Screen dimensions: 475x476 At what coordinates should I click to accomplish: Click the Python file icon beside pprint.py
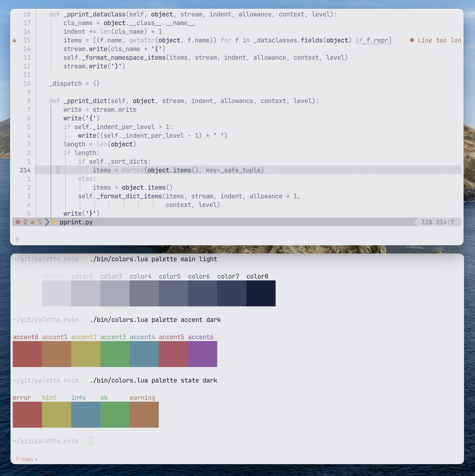[55, 222]
